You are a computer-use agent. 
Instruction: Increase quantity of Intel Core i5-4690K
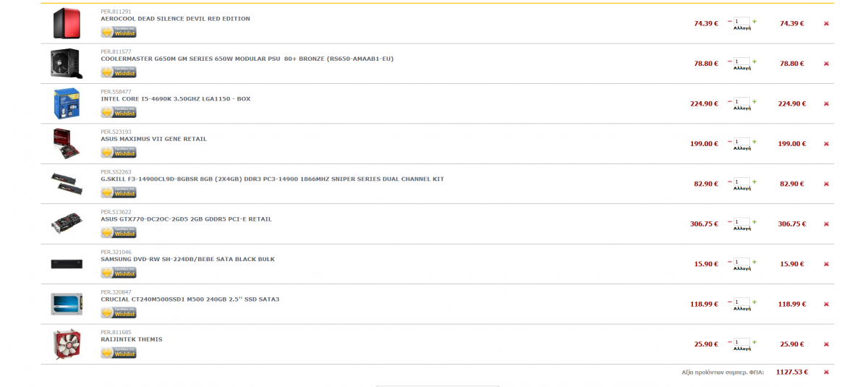point(754,101)
